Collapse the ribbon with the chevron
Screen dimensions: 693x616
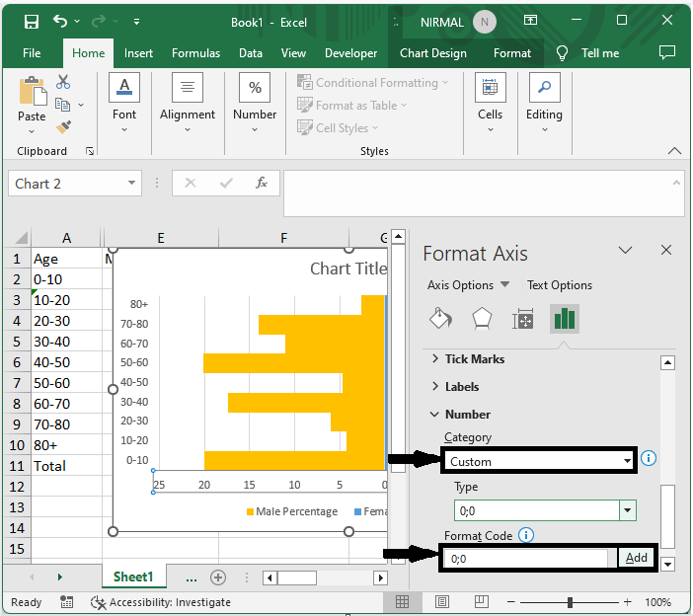coord(674,151)
